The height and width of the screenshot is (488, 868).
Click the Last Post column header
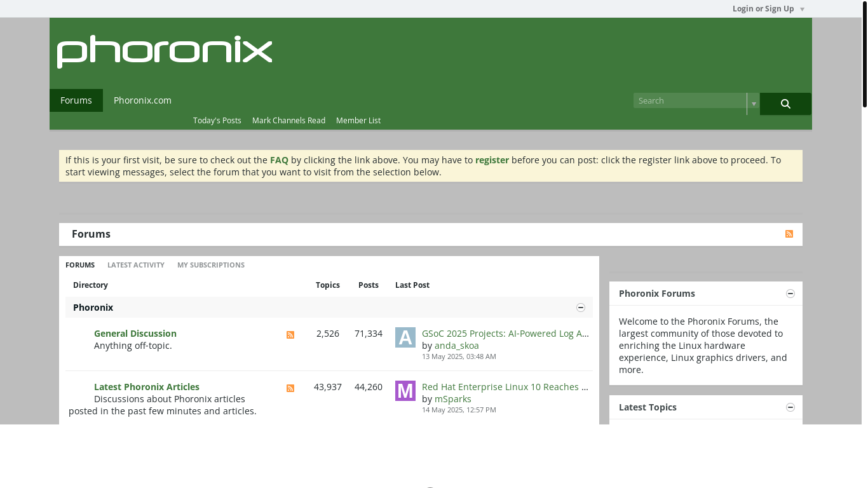pyautogui.click(x=412, y=285)
